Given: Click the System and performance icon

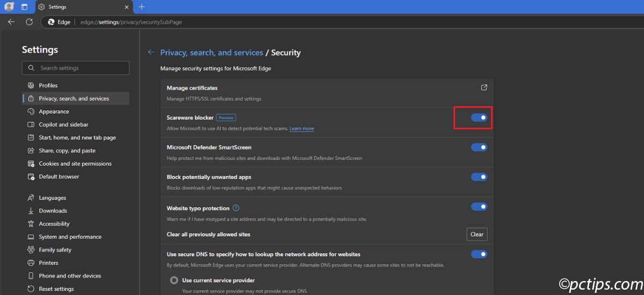Looking at the screenshot, I should click(x=31, y=237).
